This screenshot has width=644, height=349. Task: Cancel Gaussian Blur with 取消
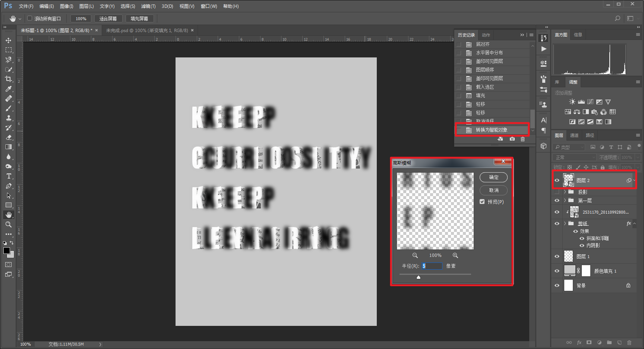pyautogui.click(x=493, y=191)
